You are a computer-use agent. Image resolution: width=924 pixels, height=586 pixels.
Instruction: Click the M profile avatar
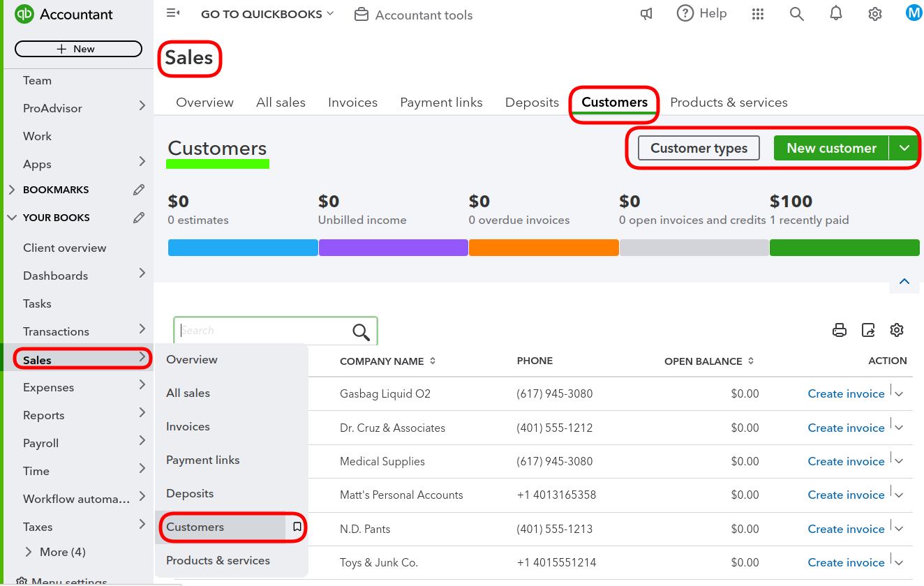click(914, 13)
